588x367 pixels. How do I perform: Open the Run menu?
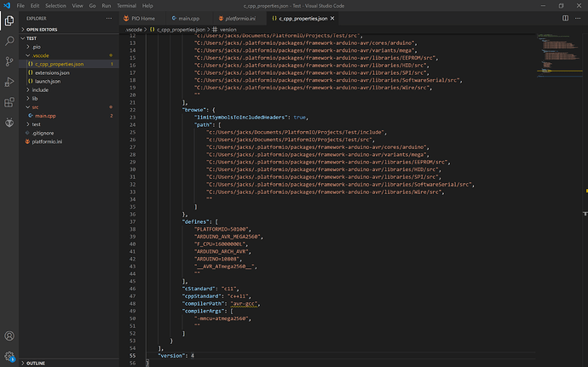[107, 6]
